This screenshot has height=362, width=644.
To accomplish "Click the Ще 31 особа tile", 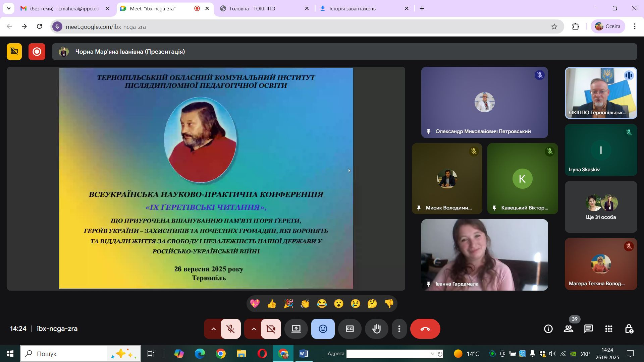I will 601,207.
